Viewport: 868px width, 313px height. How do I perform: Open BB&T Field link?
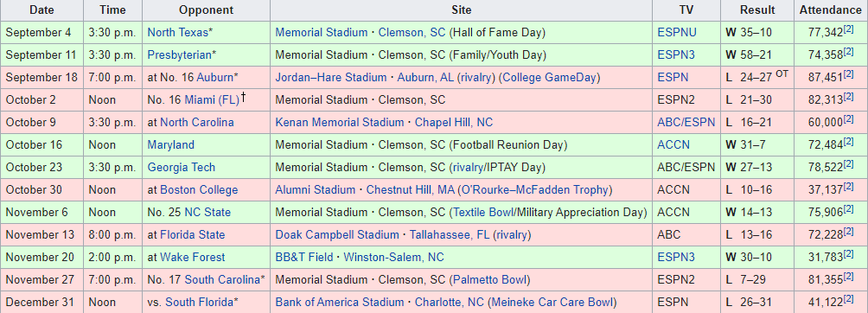click(304, 257)
